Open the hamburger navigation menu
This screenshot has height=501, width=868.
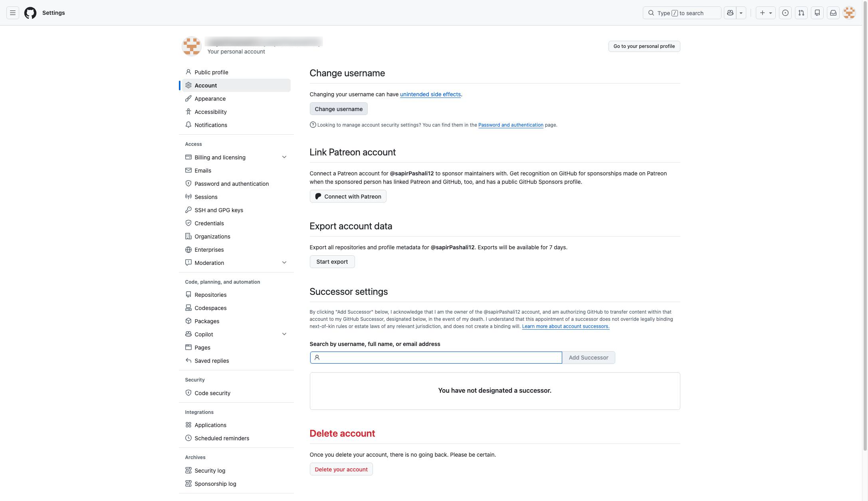pos(13,13)
